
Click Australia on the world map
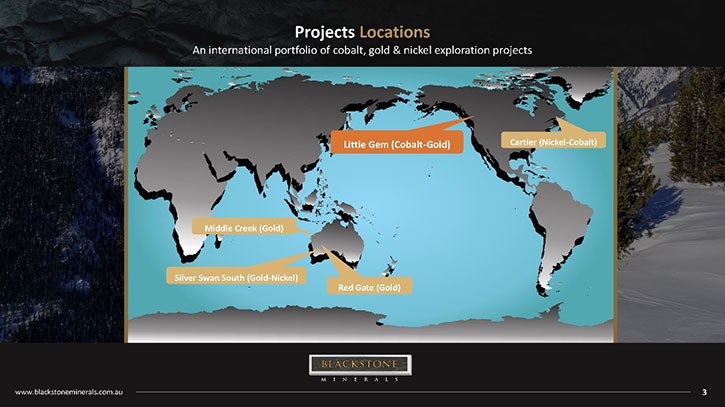[x=337, y=244]
